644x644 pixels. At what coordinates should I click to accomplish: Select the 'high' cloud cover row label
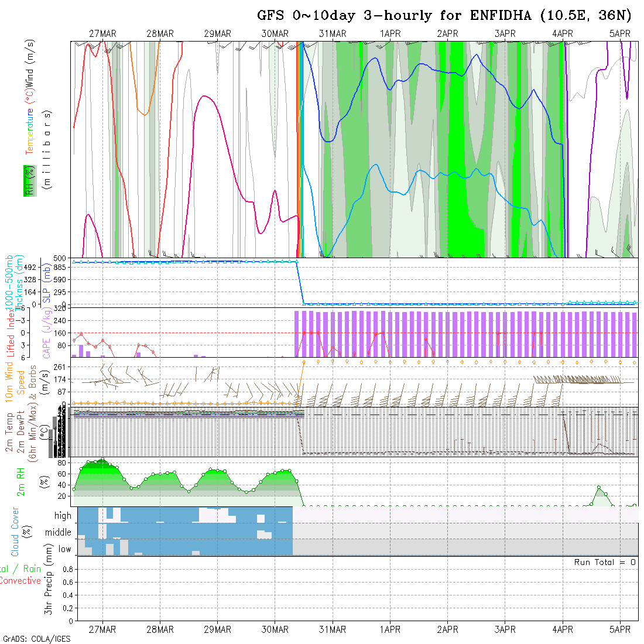click(63, 516)
